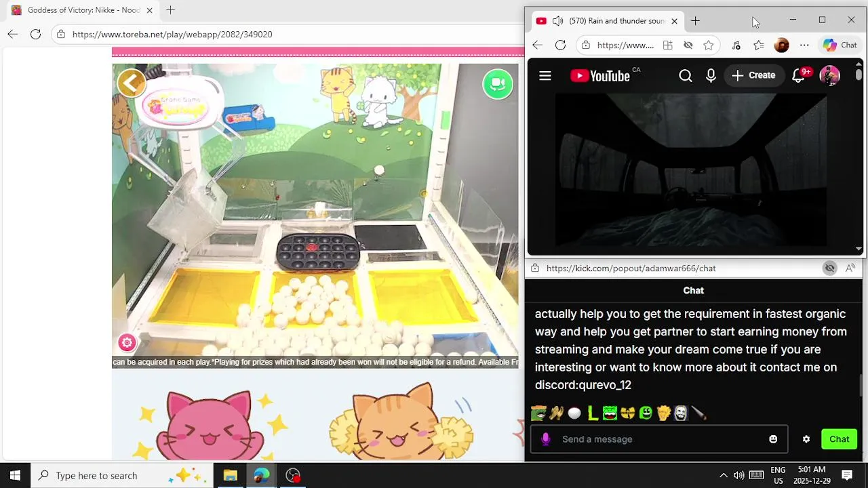Toggle tracking prevention eye icon in YouTube address bar
This screenshot has height=488, width=868.
[688, 45]
